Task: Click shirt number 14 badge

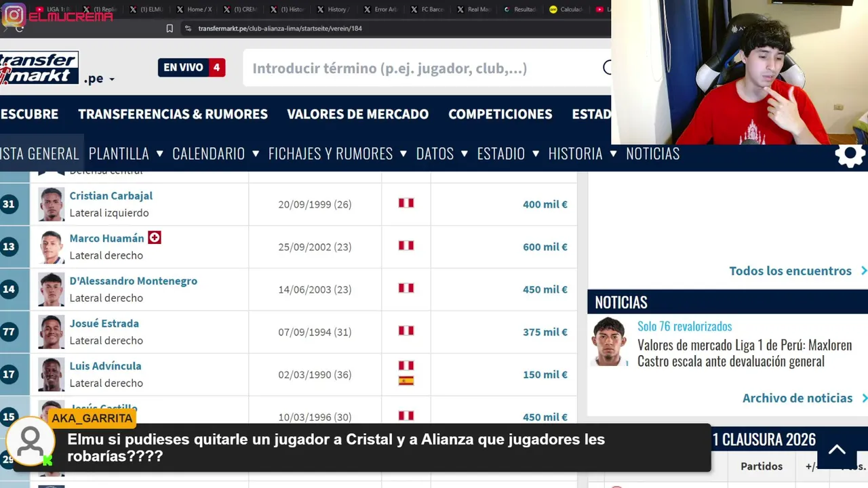Action: click(9, 289)
